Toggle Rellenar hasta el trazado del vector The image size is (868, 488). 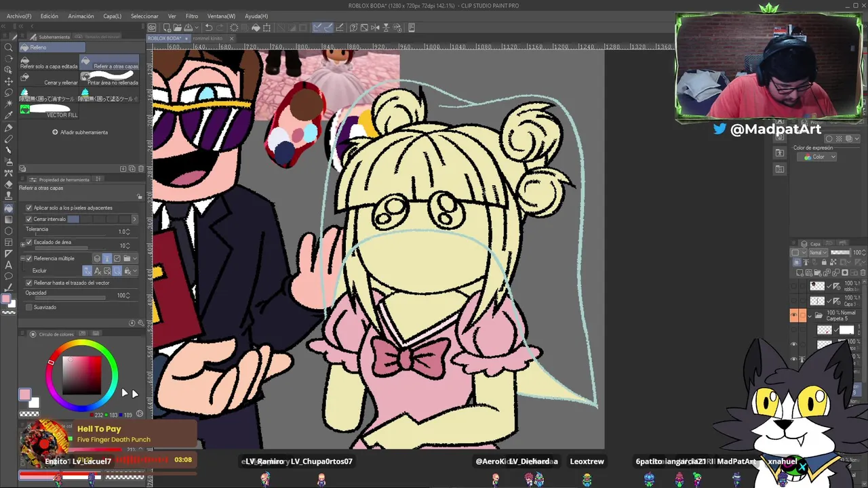click(x=28, y=283)
